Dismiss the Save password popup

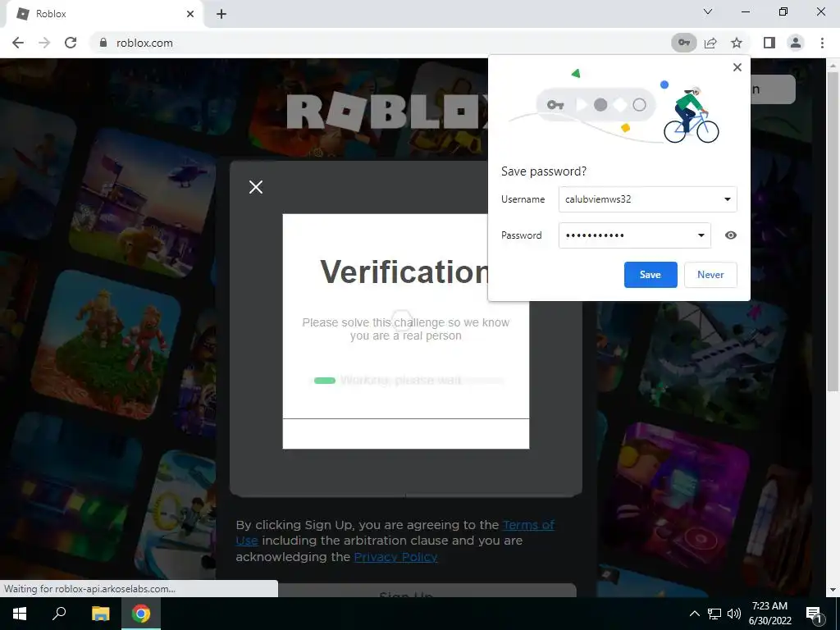[x=737, y=67]
